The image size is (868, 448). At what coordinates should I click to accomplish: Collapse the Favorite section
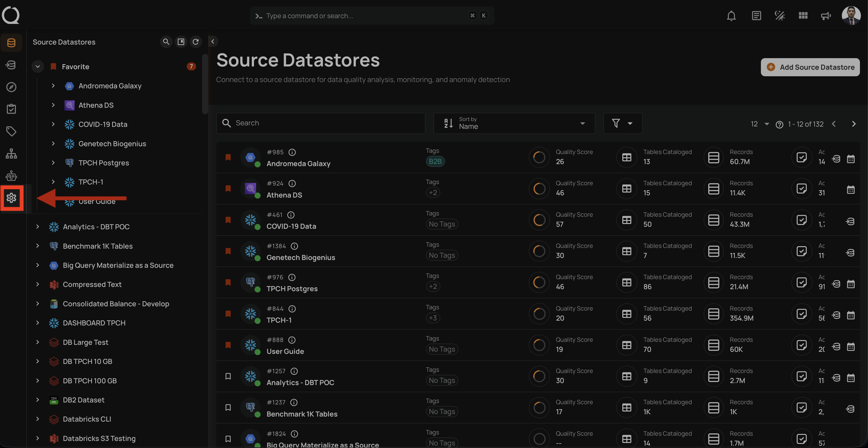(x=37, y=66)
